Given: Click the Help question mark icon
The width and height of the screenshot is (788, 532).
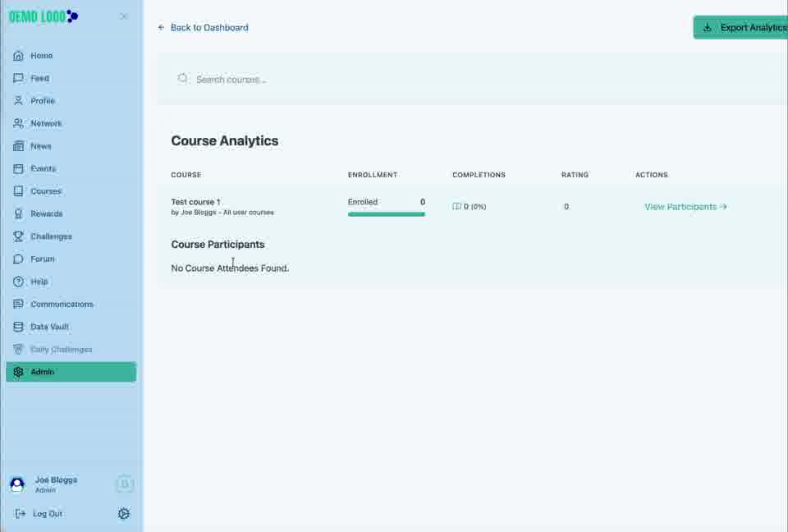Looking at the screenshot, I should pos(18,282).
